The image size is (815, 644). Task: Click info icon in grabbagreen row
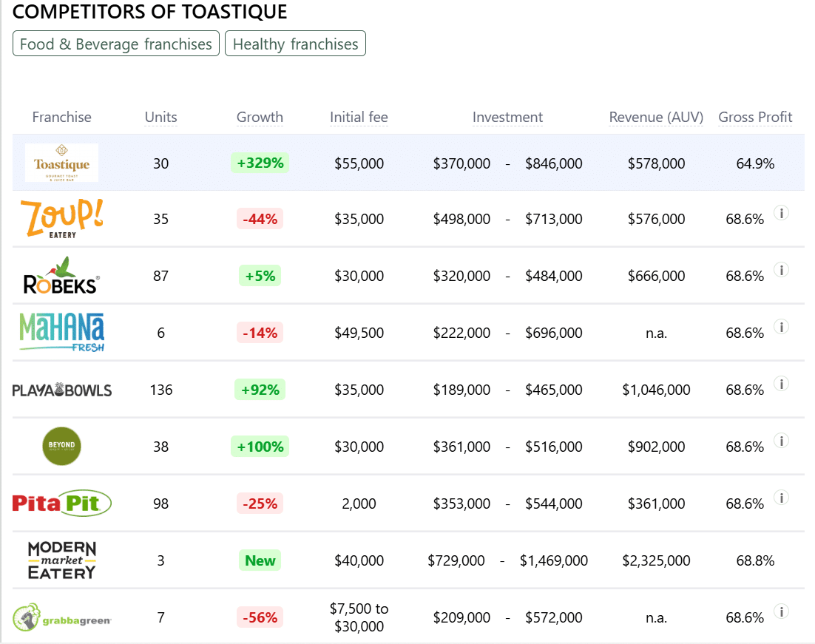[x=781, y=611]
